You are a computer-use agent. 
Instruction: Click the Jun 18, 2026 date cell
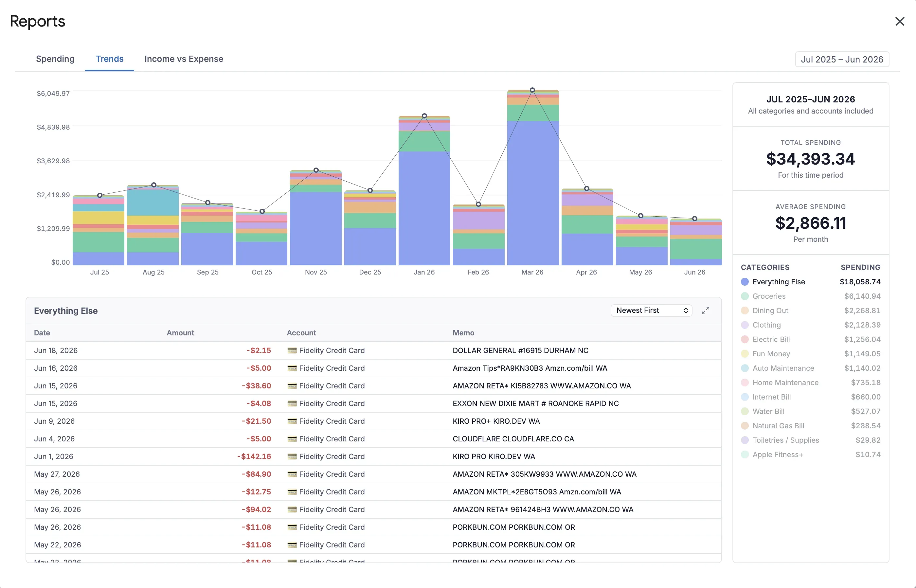(x=56, y=350)
